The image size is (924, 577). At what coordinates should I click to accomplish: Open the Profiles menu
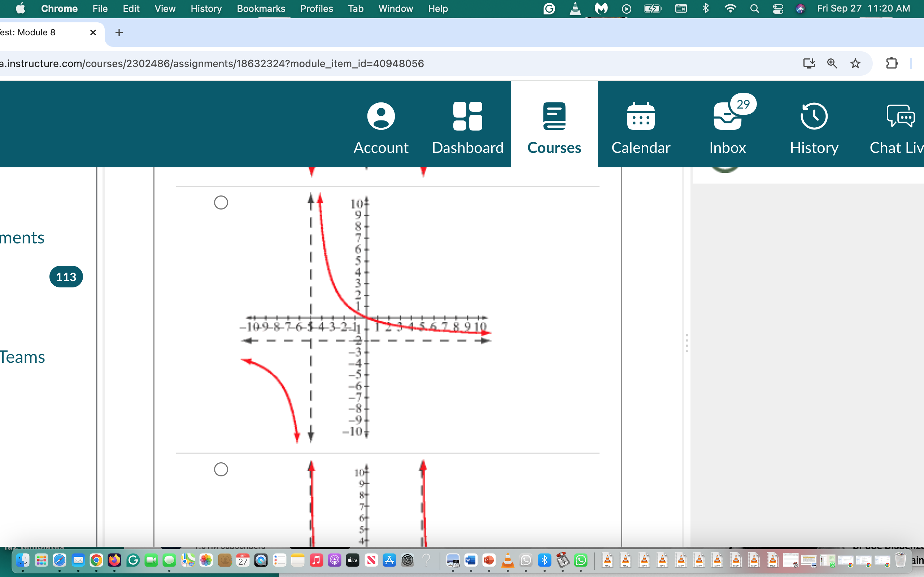[x=316, y=8]
